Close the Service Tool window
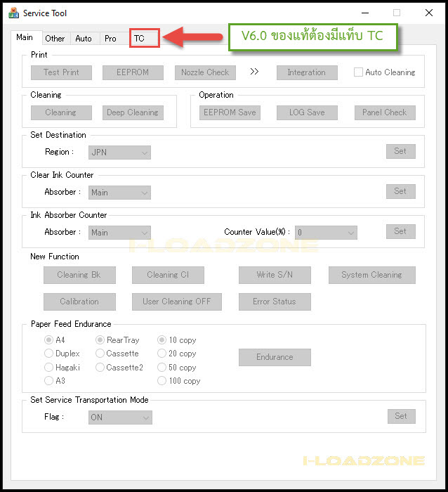The image size is (448, 492). (429, 13)
